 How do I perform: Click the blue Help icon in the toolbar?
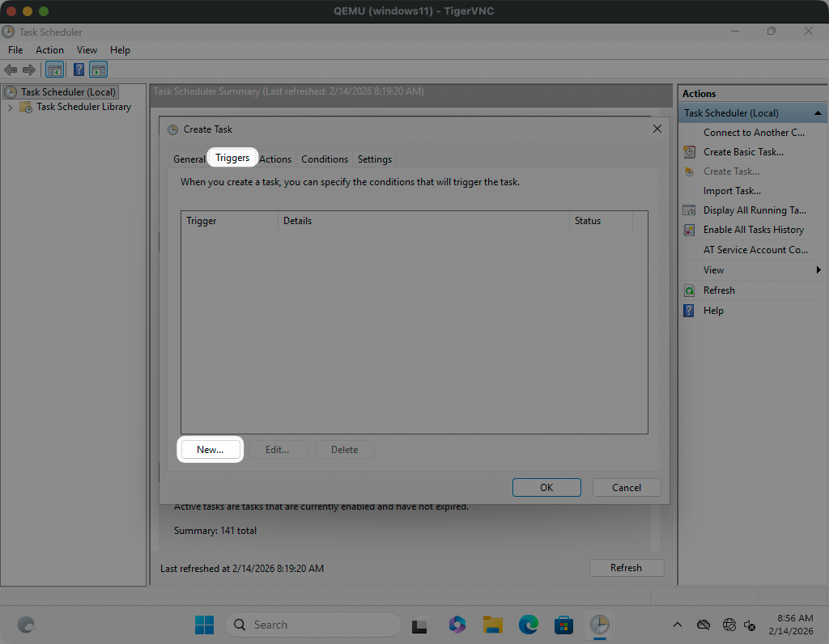(x=79, y=70)
